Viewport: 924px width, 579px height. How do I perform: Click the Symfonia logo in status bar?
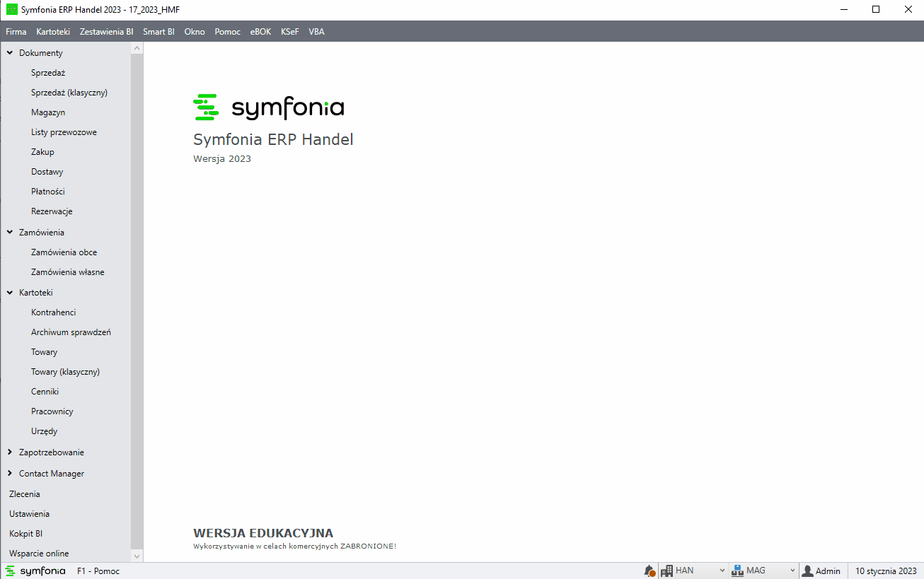[35, 571]
